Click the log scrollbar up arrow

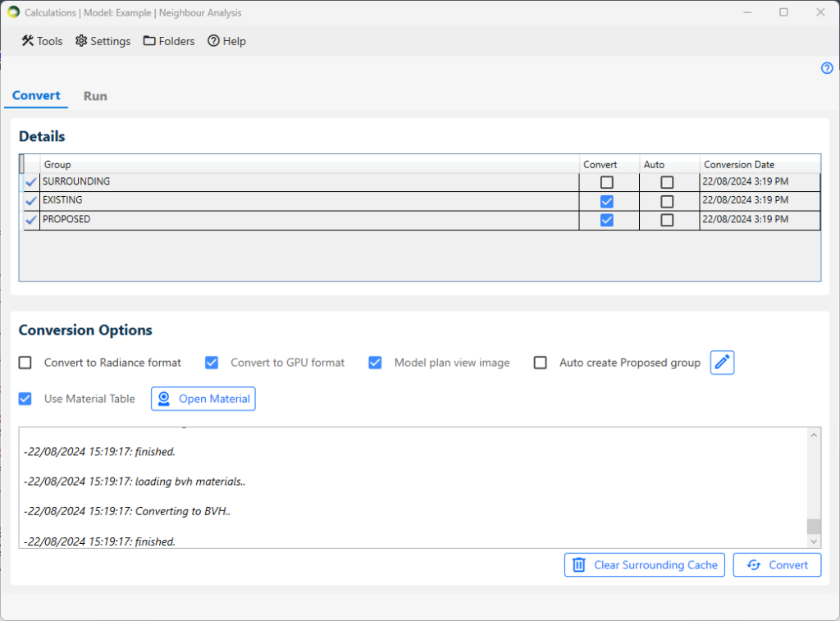click(x=814, y=435)
